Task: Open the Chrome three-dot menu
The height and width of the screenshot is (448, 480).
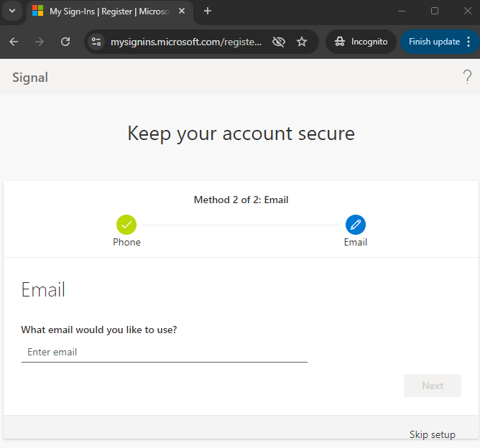Action: (469, 42)
